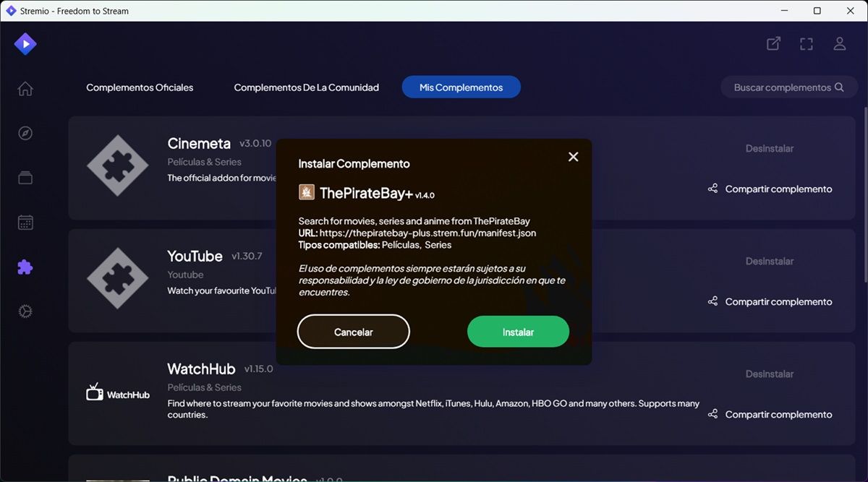Click the Buscar complementos search field

point(789,87)
